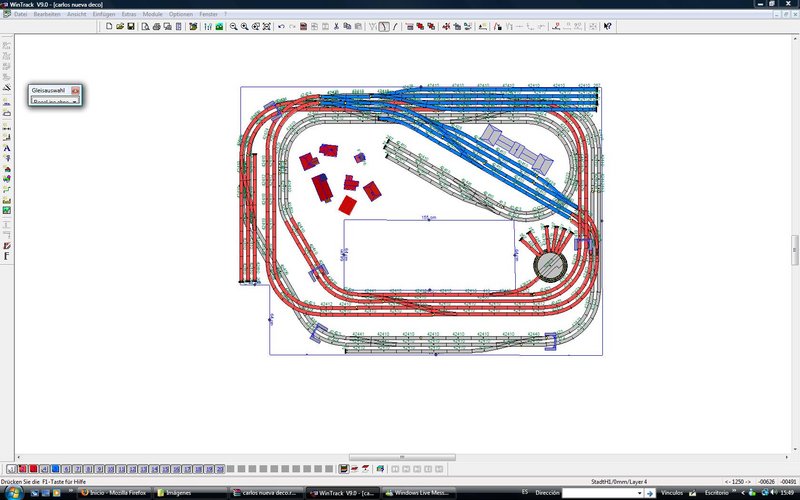Click the turntable in the track plan
Viewport: 800px width, 500px height.
[x=551, y=266]
